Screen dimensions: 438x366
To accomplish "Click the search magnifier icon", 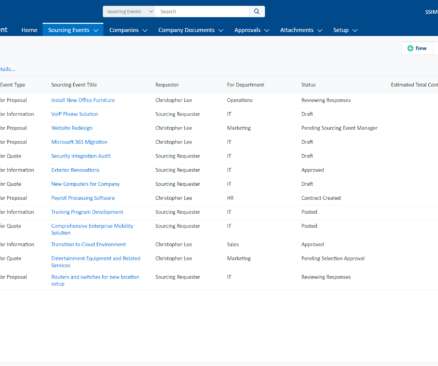I will (256, 11).
